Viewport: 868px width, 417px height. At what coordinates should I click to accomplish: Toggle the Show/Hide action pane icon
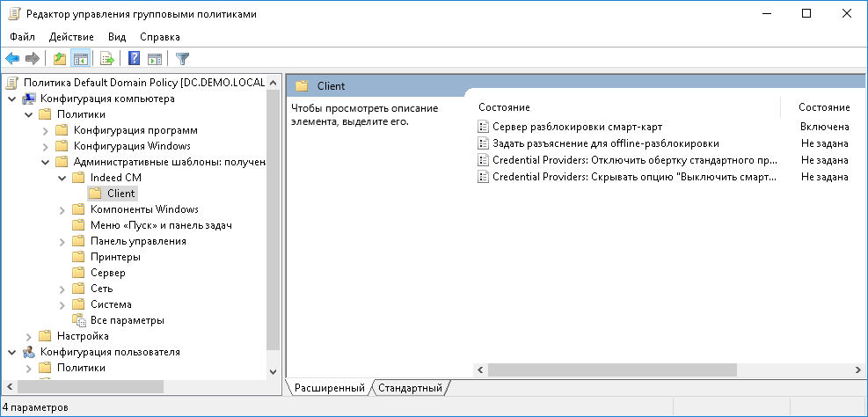pyautogui.click(x=155, y=59)
